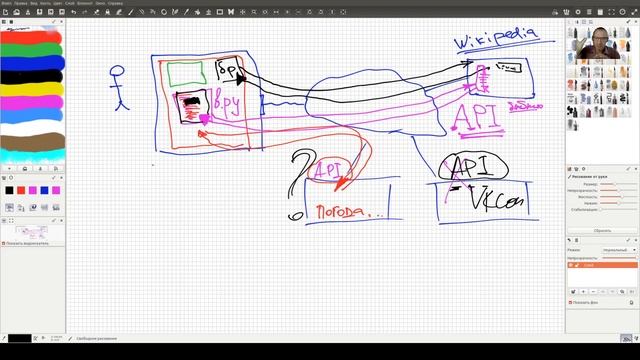Screen dimensions: 640x360
Task: Adjust the Стабилизация slider
Action: (618, 209)
